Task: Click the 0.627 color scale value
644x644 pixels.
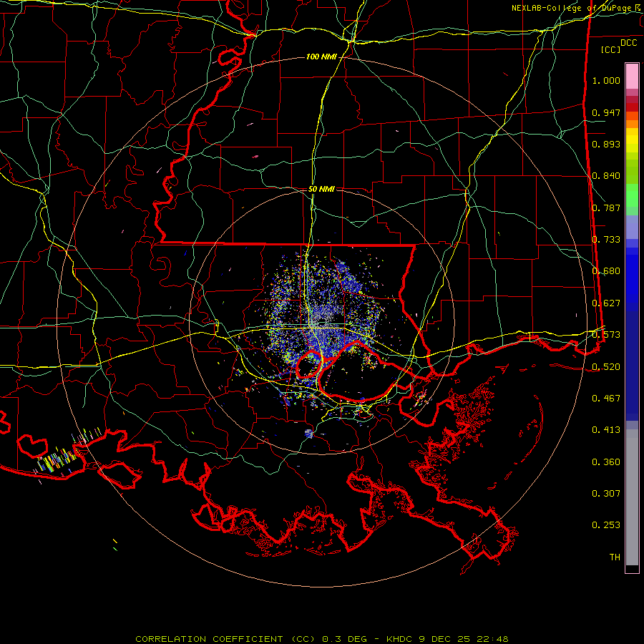Action: [x=606, y=303]
